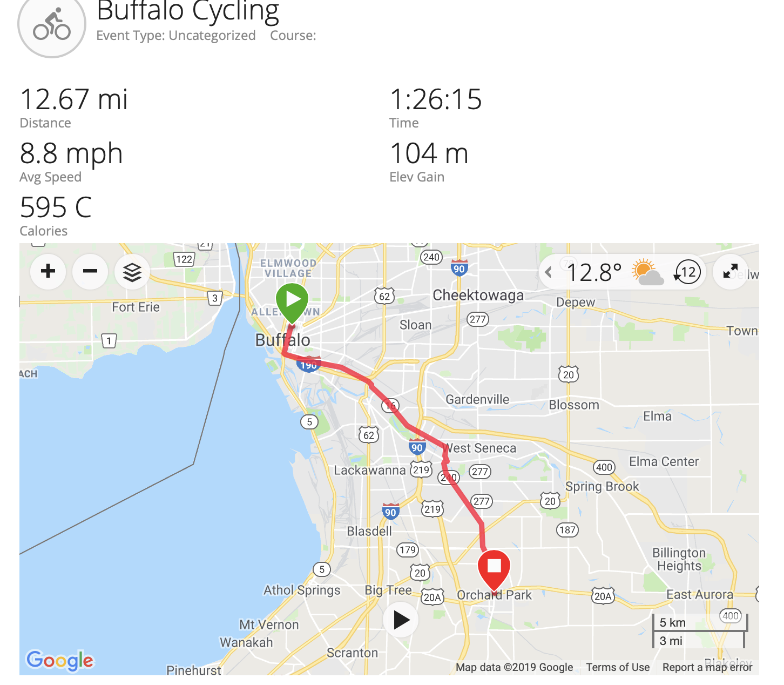This screenshot has width=784, height=685.
Task: Collapse the weather panel arrow
Action: (549, 272)
